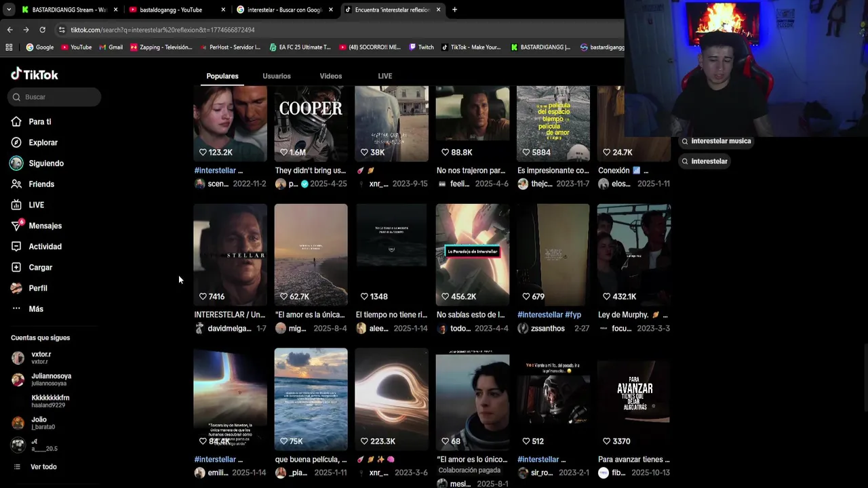Screen dimensions: 868x488
Task: Open the COOPER video thumbnail
Action: 311,123
